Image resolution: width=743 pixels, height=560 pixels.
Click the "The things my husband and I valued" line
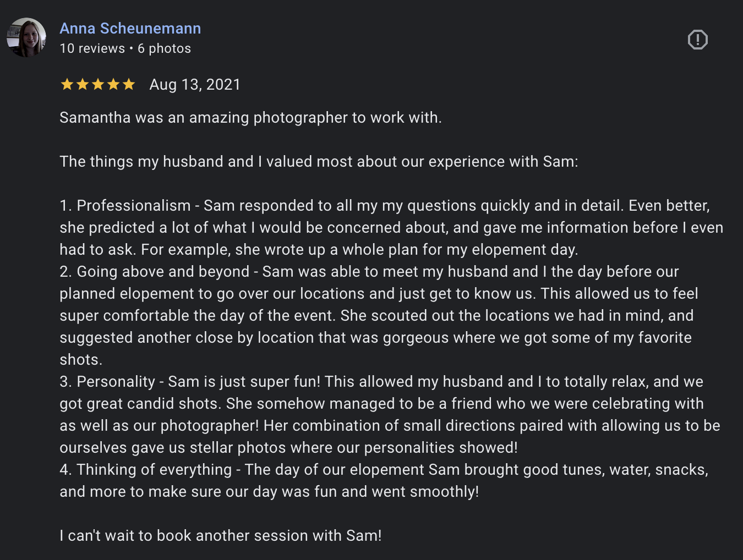tap(319, 162)
